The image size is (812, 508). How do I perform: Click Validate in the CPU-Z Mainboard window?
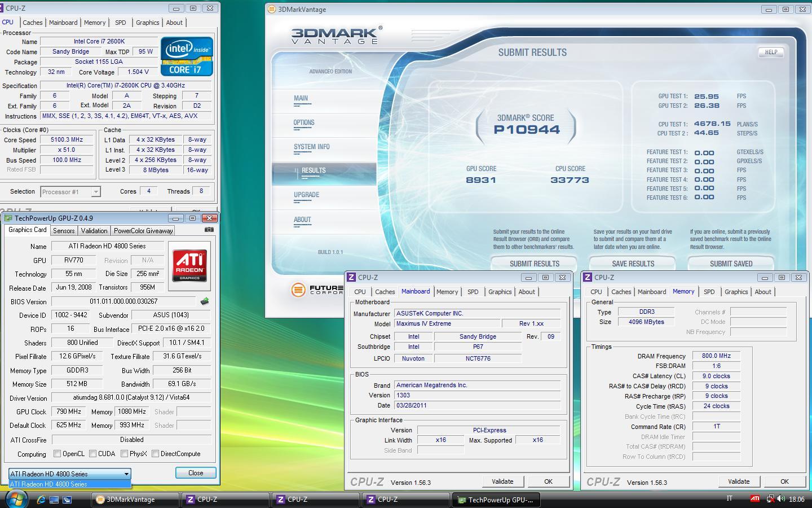tap(502, 481)
